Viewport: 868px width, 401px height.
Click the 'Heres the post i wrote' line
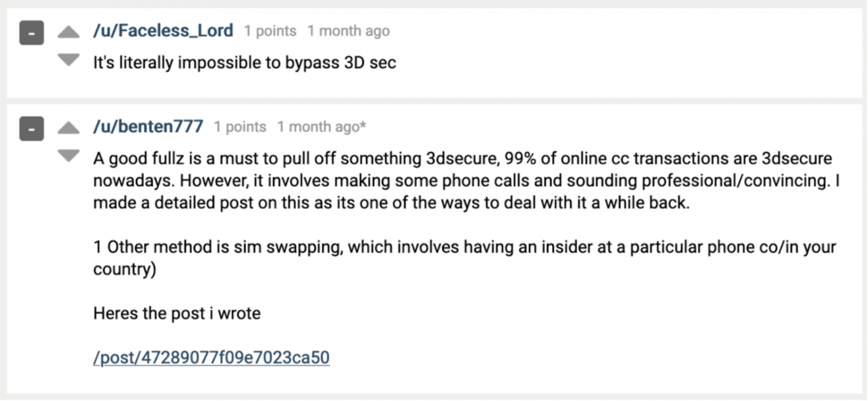click(x=177, y=314)
